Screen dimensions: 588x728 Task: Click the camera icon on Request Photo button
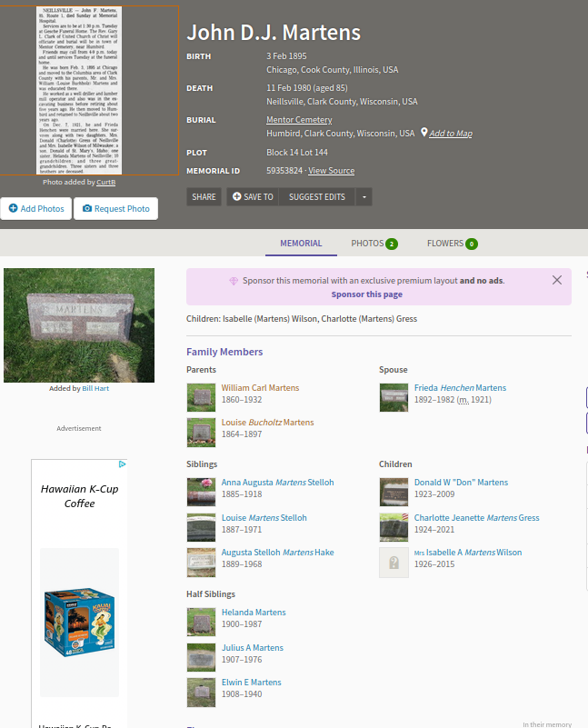[87, 208]
